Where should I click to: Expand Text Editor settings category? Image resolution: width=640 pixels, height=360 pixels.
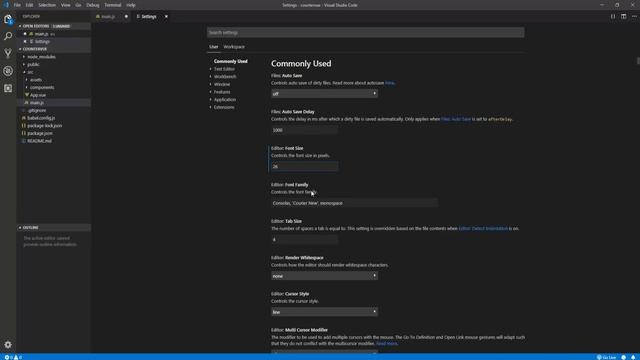pos(224,69)
